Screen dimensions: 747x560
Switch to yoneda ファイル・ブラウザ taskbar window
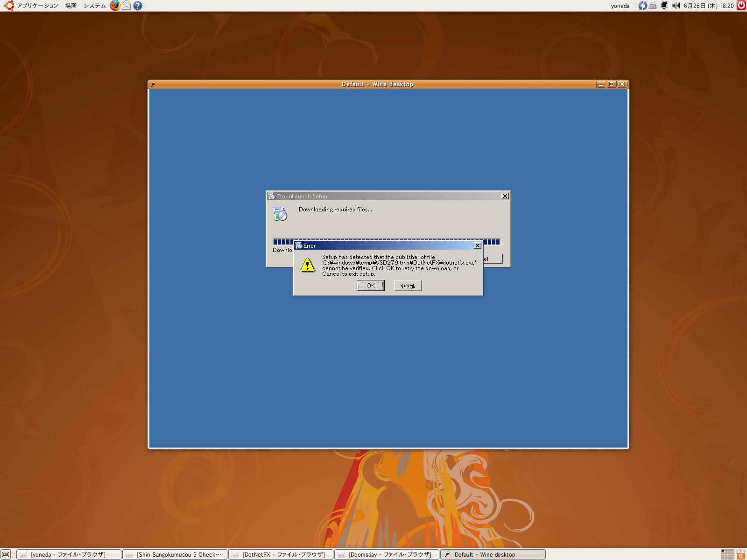(69, 554)
